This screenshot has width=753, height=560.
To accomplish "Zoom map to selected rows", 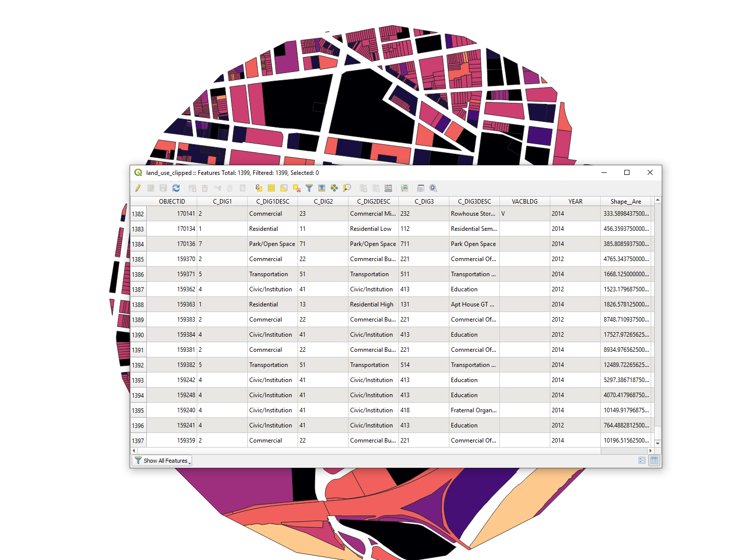I will click(x=347, y=188).
